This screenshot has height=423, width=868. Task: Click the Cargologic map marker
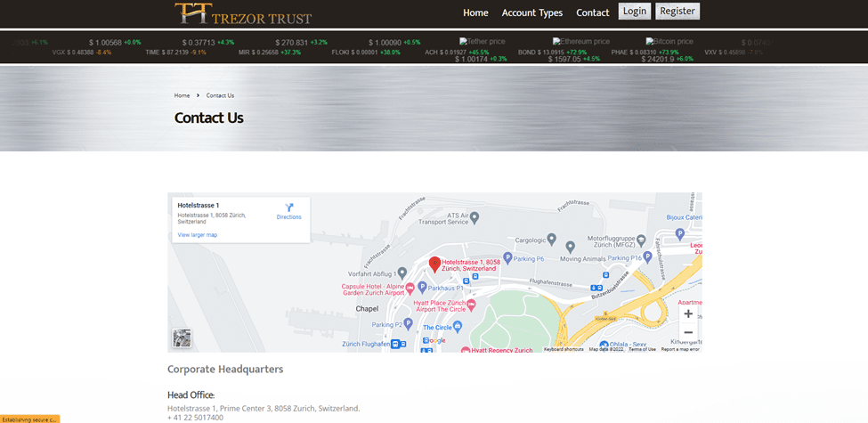tap(551, 240)
